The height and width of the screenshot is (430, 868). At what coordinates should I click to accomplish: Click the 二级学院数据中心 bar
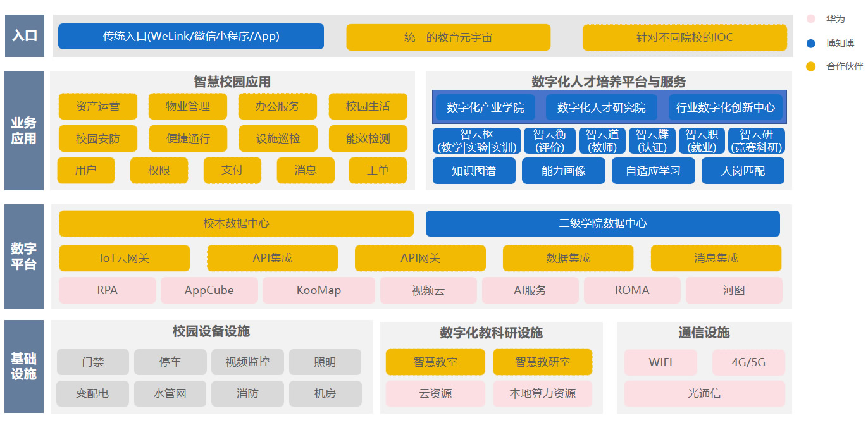click(602, 223)
